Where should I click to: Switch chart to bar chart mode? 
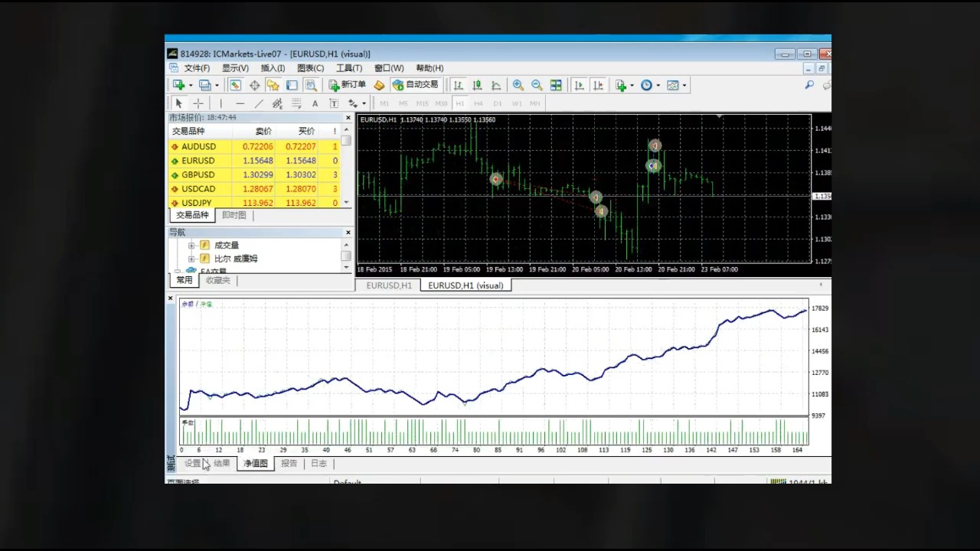(x=458, y=85)
